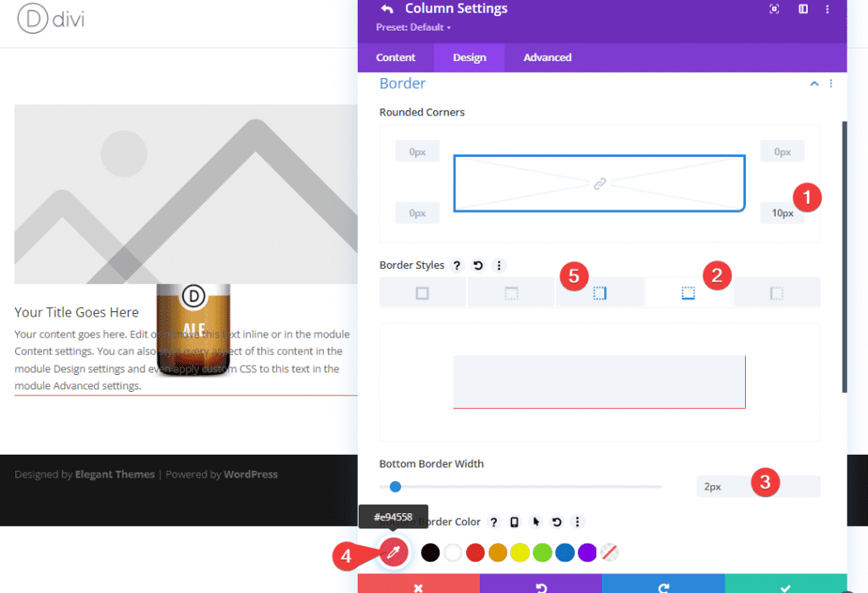Click the hover cursor icon for border color
Screen dimensions: 868x593
536,522
